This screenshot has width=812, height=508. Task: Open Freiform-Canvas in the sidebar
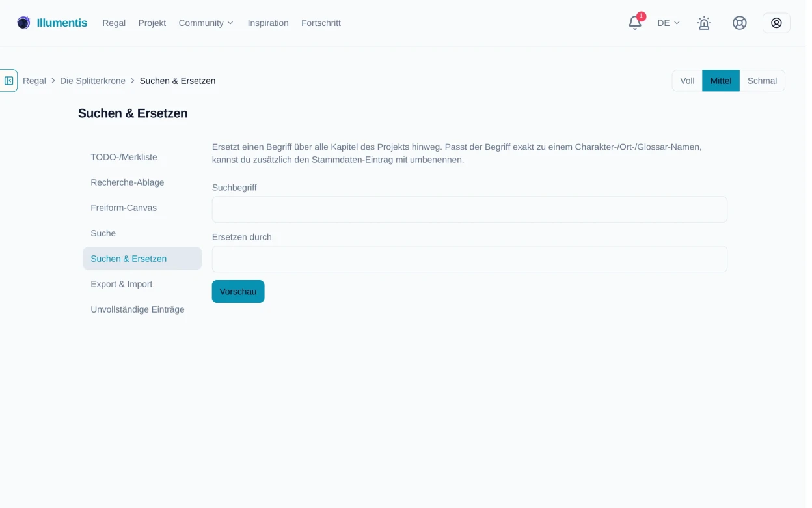pyautogui.click(x=142, y=208)
